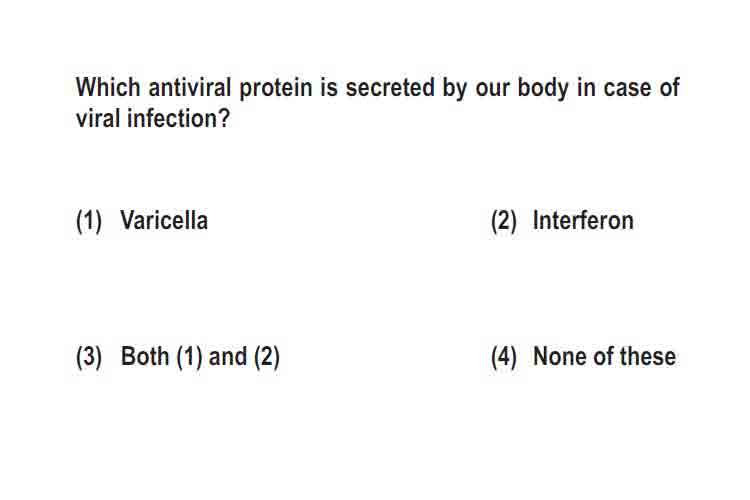Screen dimensions: 750x500
Task: Click the word 'viral' starting the second line
Action: pyautogui.click(x=98, y=118)
